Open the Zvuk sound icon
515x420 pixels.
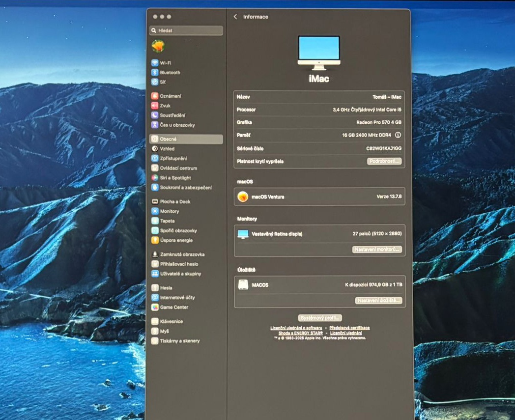coord(155,106)
